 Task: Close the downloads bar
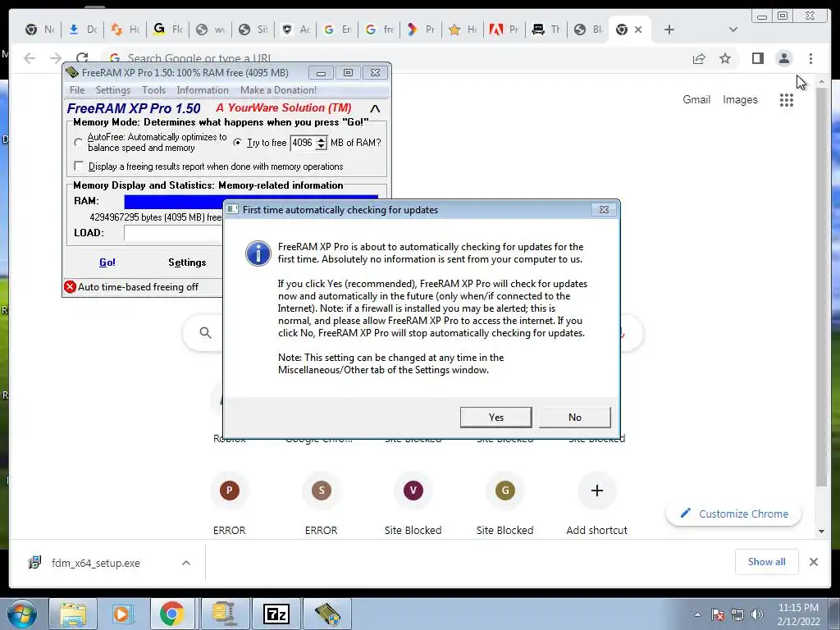point(813,561)
